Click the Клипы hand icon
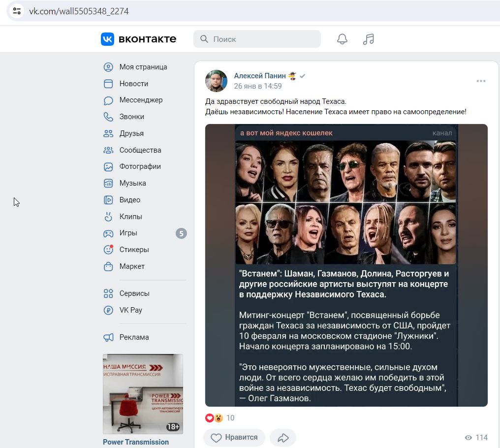 (108, 216)
